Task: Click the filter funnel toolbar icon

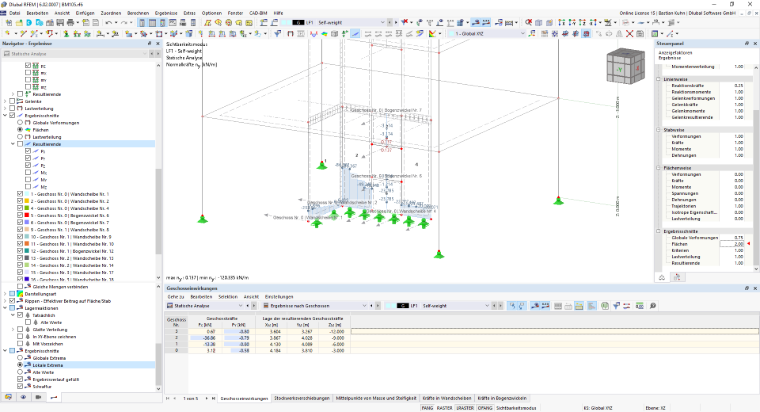Action: [277, 33]
